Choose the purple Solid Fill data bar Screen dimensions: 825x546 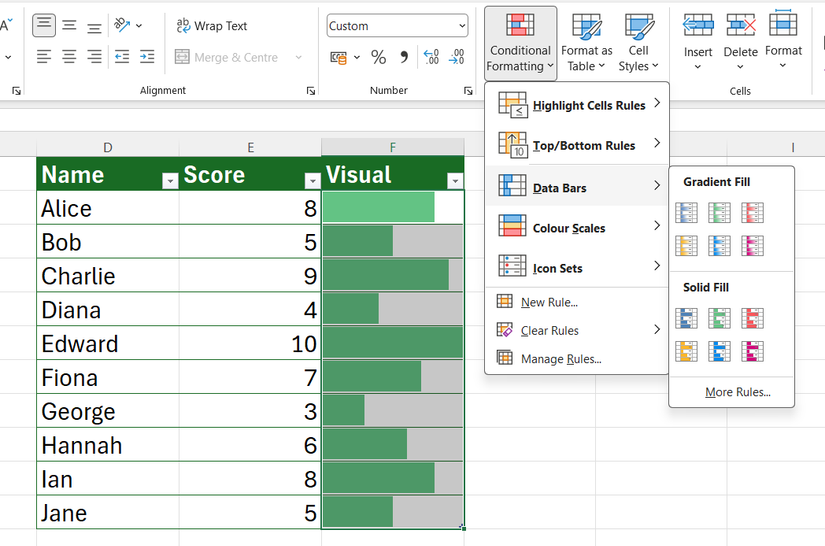pos(752,351)
